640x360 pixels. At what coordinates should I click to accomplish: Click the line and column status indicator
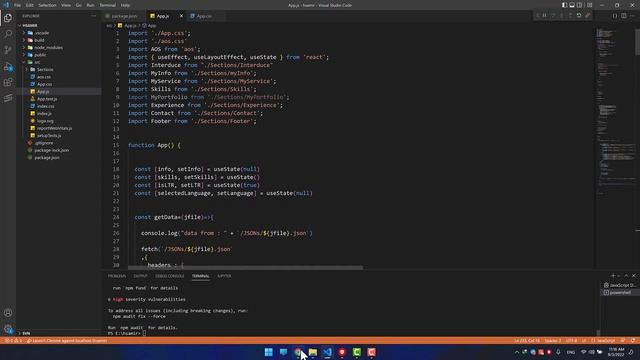[527, 340]
